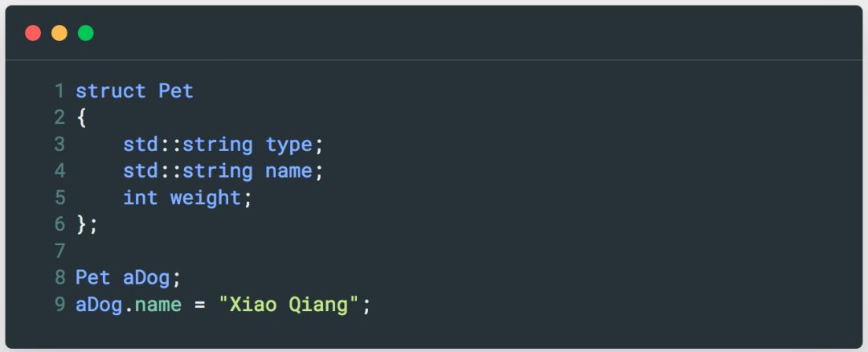The image size is (868, 352).
Task: Select line number 3 in the gutter
Action: coord(59,145)
